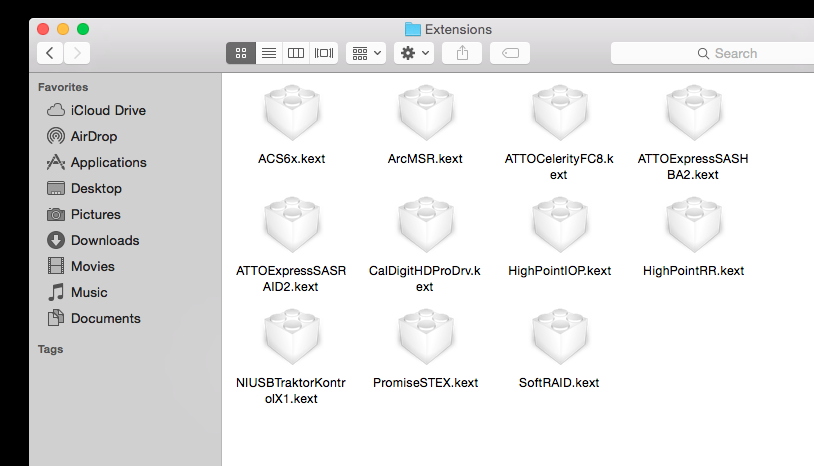
Task: Go back with the left arrow button
Action: (50, 53)
